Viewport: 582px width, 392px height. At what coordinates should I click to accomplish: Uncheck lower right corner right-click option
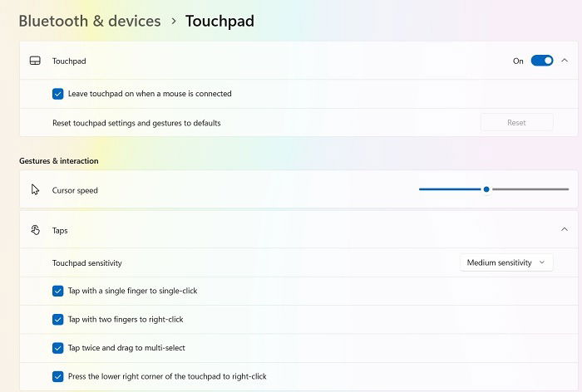[58, 376]
